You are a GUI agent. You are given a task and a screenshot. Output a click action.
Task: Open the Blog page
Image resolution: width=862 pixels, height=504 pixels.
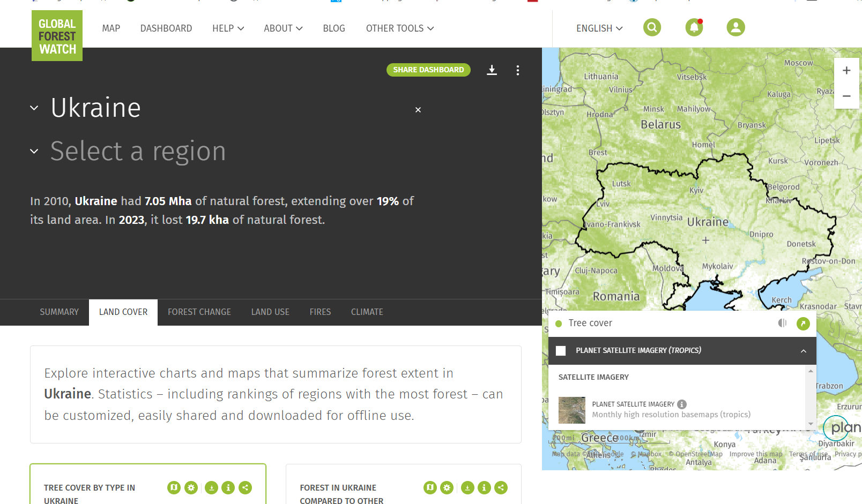click(x=334, y=28)
